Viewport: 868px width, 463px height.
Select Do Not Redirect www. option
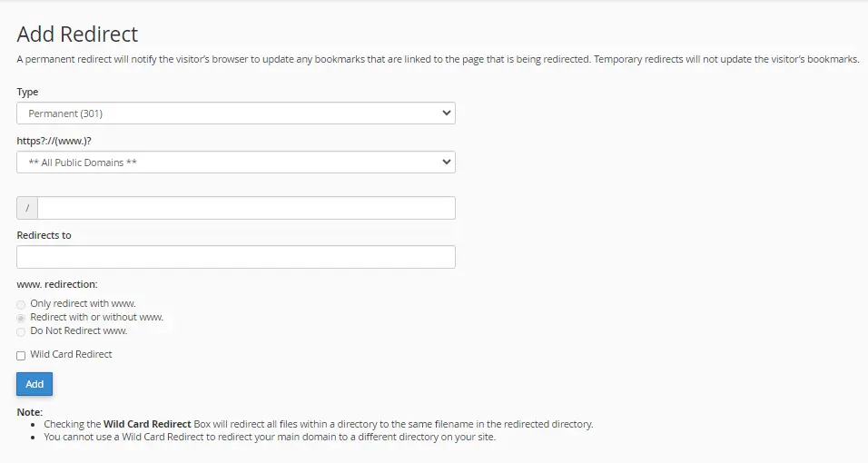click(21, 331)
